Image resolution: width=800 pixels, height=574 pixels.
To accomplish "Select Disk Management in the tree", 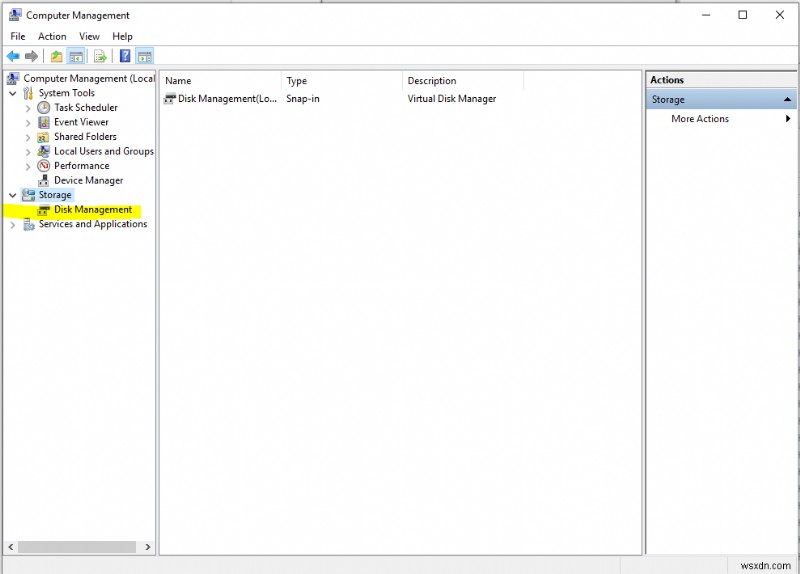I will [93, 210].
